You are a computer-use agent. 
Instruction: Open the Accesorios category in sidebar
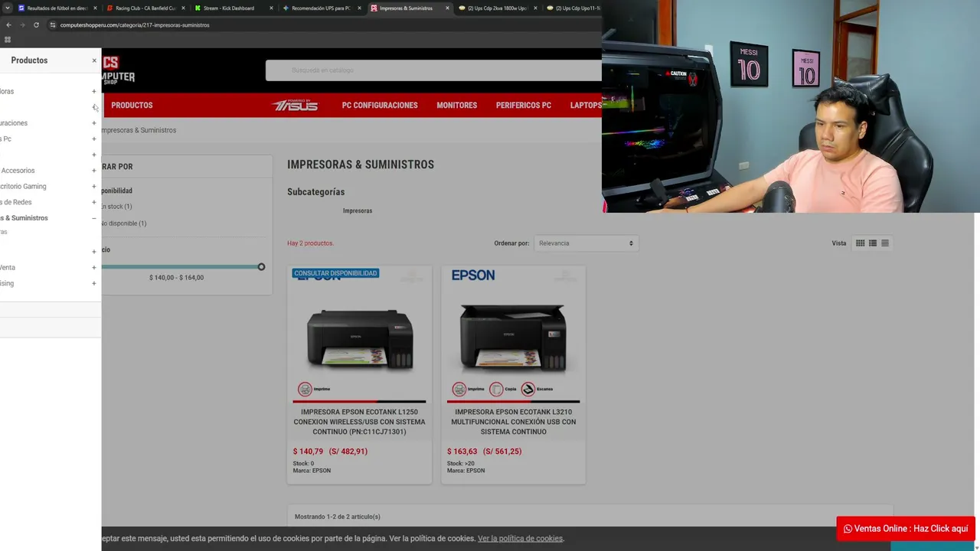18,171
